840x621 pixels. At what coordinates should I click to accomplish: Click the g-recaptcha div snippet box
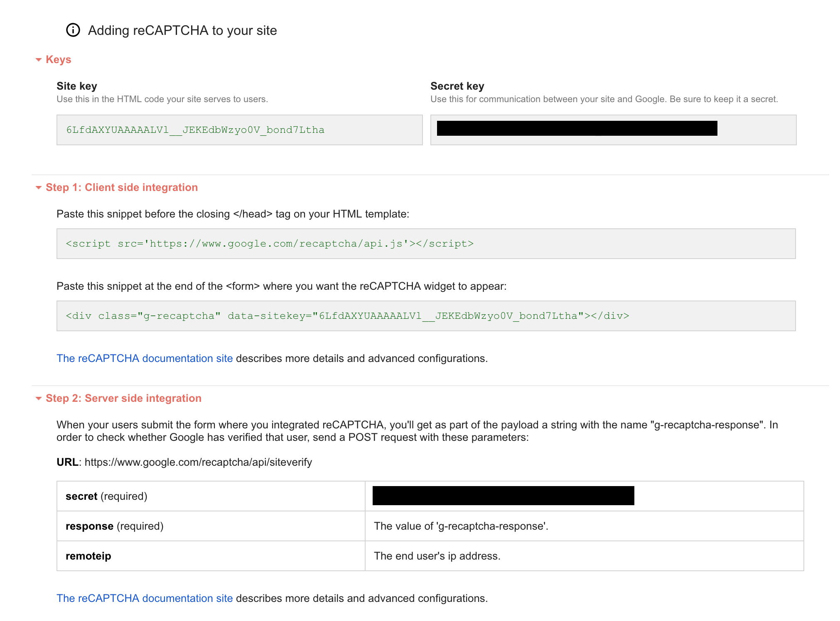[426, 316]
